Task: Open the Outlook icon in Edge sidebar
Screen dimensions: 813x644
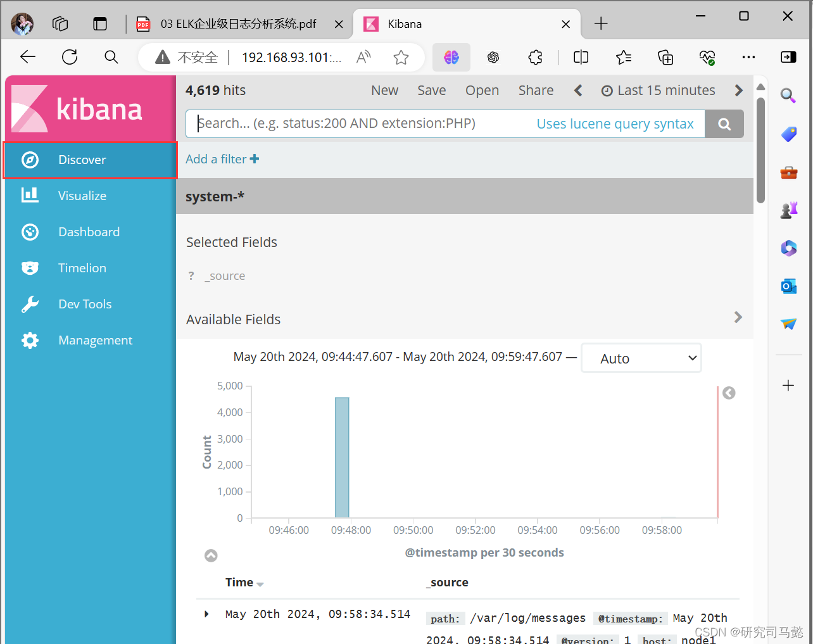Action: (x=788, y=286)
